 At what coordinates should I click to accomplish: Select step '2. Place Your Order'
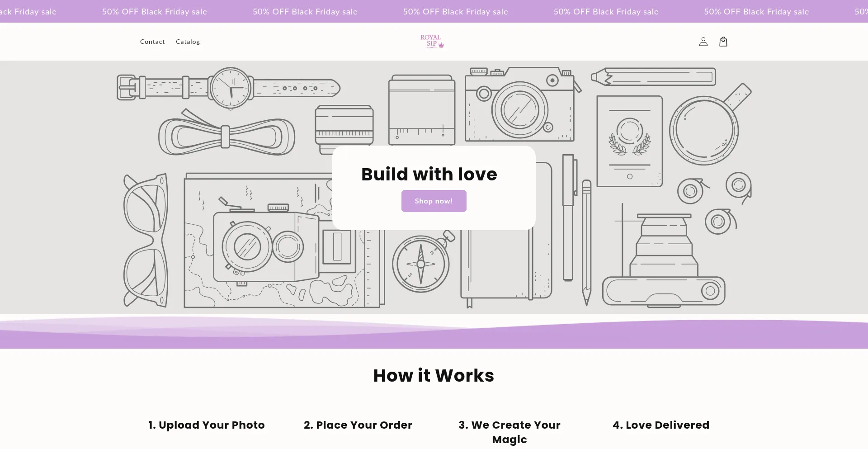pos(358,425)
